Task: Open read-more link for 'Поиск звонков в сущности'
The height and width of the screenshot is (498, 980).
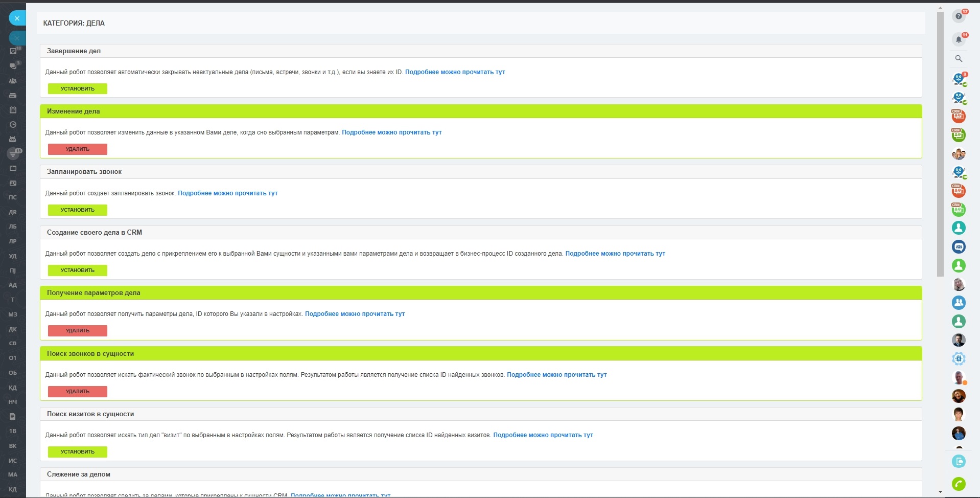Action: point(557,375)
